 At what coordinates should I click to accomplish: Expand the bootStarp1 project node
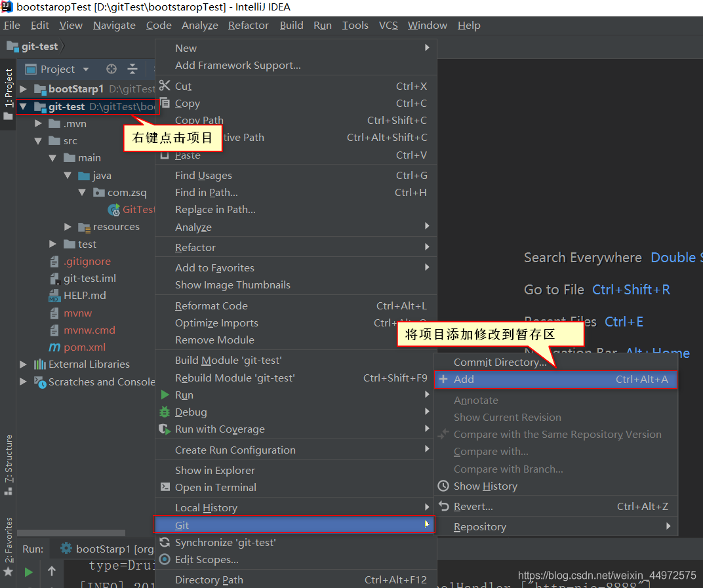click(x=24, y=88)
